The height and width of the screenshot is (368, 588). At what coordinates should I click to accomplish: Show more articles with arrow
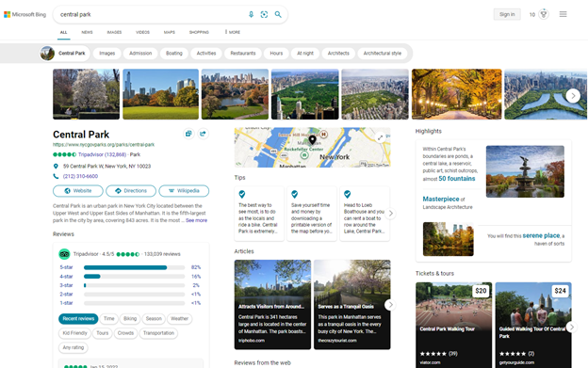390,305
